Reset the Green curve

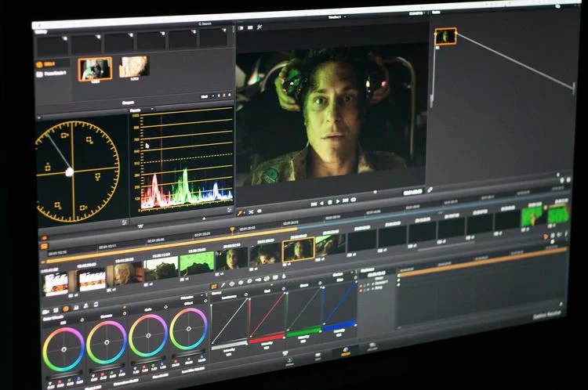tap(320, 283)
